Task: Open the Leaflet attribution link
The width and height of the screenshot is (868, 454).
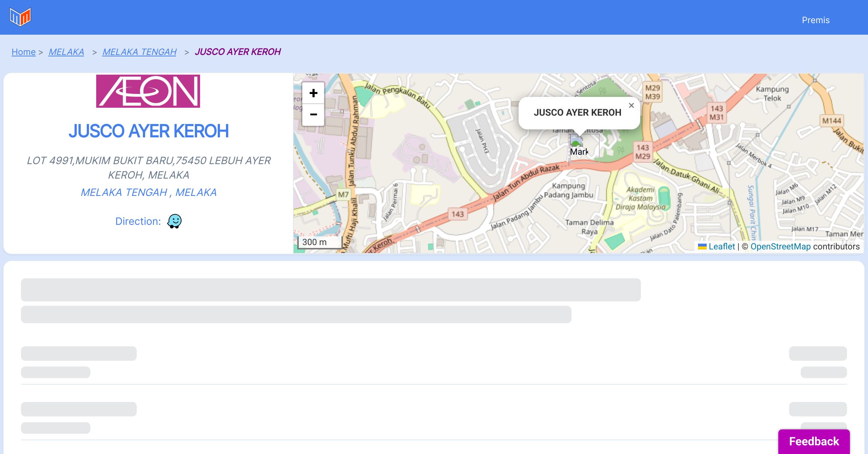Action: (x=722, y=247)
